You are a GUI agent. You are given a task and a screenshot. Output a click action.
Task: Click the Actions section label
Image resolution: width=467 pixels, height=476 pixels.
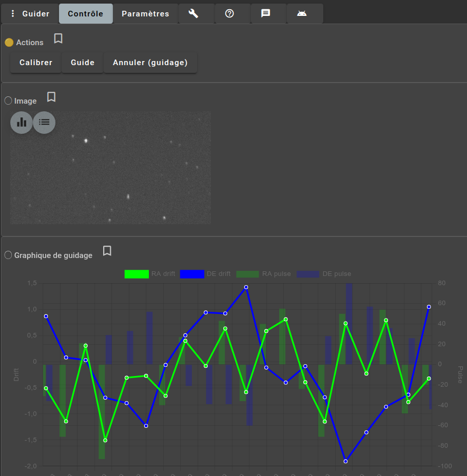coord(30,43)
